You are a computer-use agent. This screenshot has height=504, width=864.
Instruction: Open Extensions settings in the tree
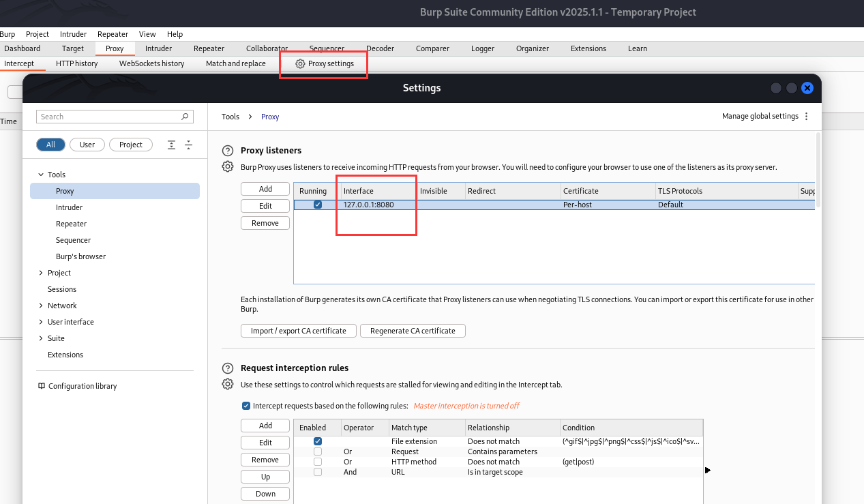pyautogui.click(x=65, y=355)
